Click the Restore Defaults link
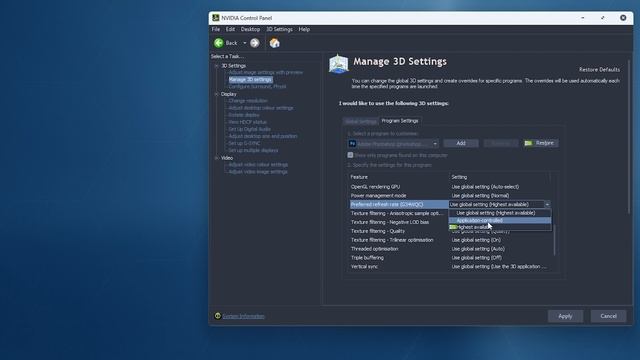 pos(599,69)
